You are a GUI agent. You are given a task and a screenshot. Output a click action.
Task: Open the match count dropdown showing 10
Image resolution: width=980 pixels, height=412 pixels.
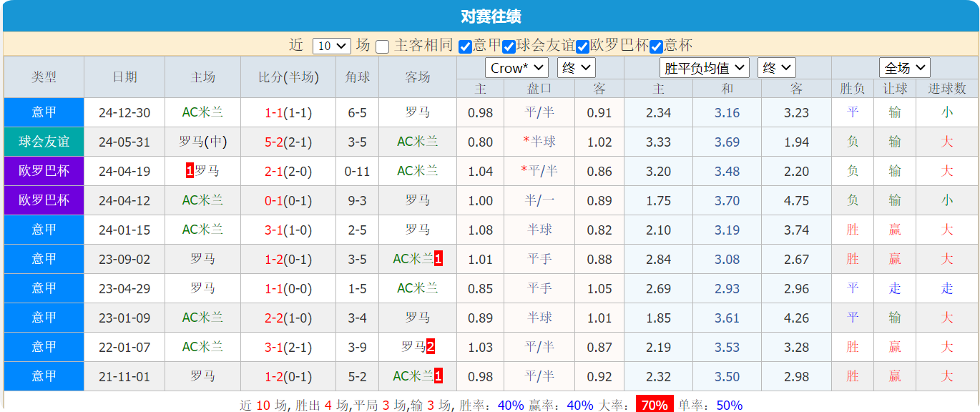(x=332, y=44)
